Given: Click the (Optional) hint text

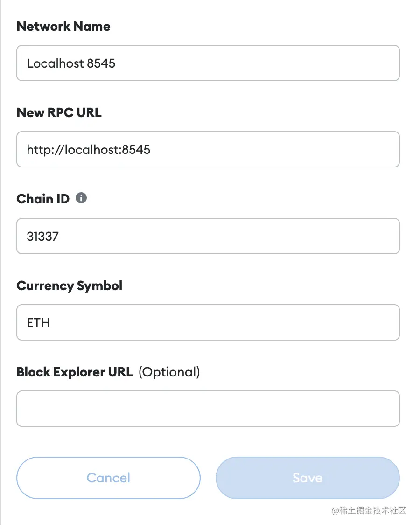Looking at the screenshot, I should pyautogui.click(x=169, y=372).
